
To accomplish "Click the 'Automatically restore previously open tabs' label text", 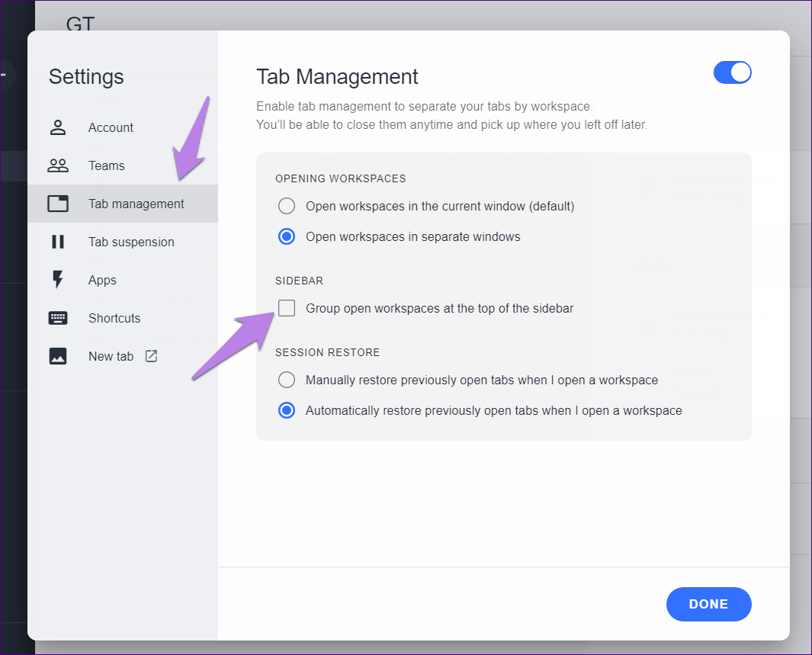I will [493, 410].
